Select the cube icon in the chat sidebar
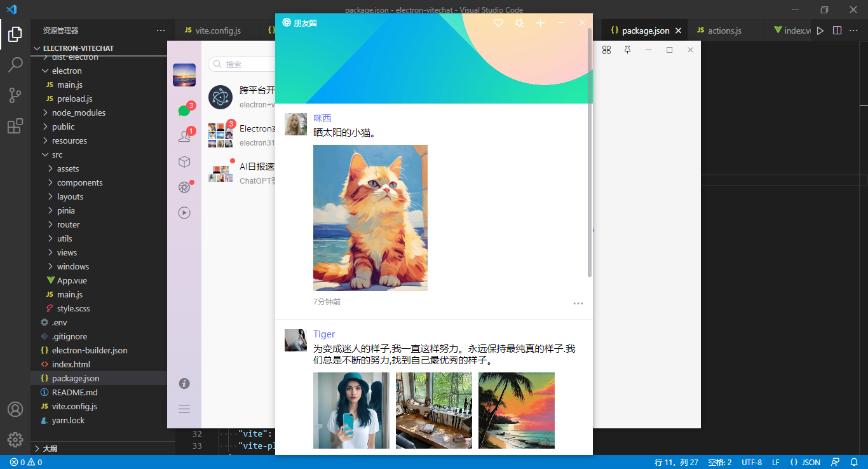The image size is (868, 469). pos(184,161)
